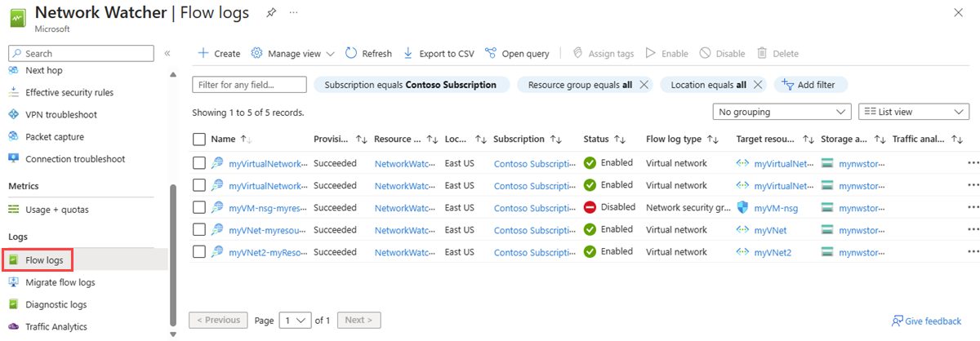Focus the sidebar Search box
The width and height of the screenshot is (980, 341).
pyautogui.click(x=81, y=53)
